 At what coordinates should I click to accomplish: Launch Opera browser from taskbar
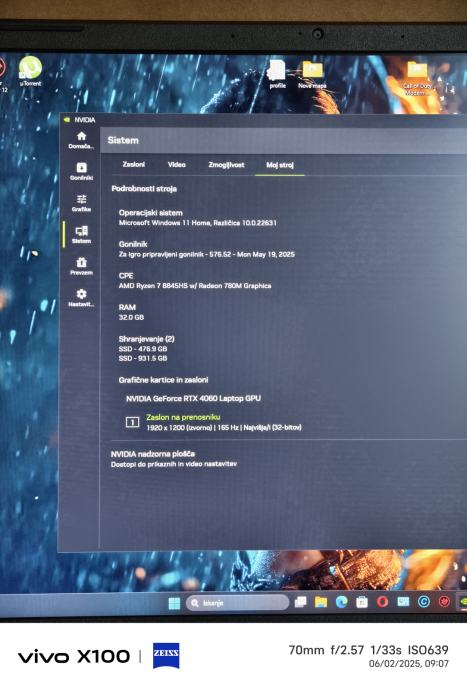click(x=382, y=602)
